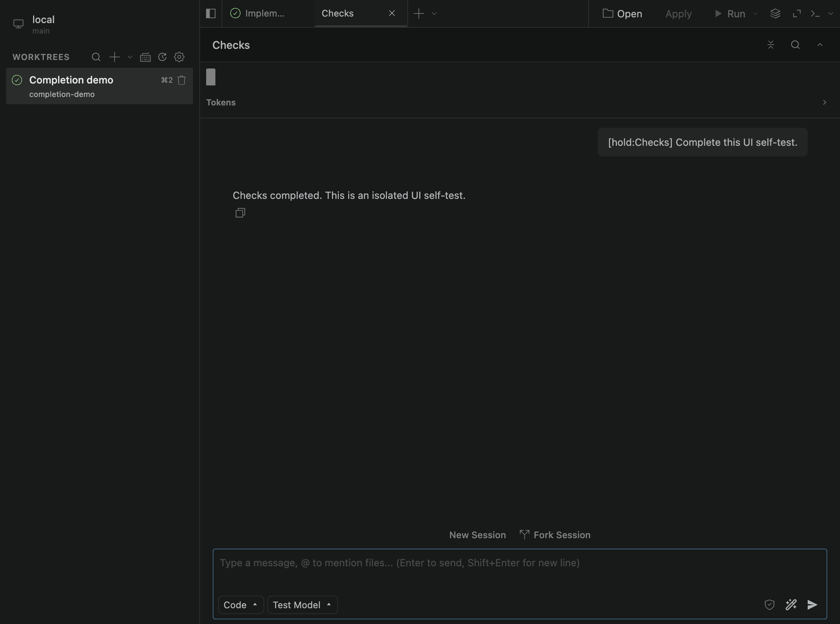The image size is (840, 624).
Task: Collapse all messages in Checks header
Action: [771, 45]
